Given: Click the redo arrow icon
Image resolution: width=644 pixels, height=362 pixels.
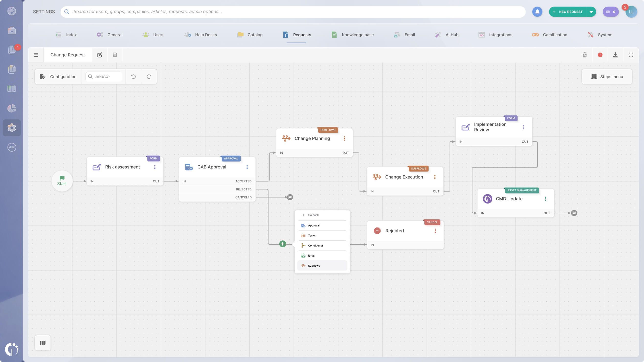Looking at the screenshot, I should coord(149,77).
